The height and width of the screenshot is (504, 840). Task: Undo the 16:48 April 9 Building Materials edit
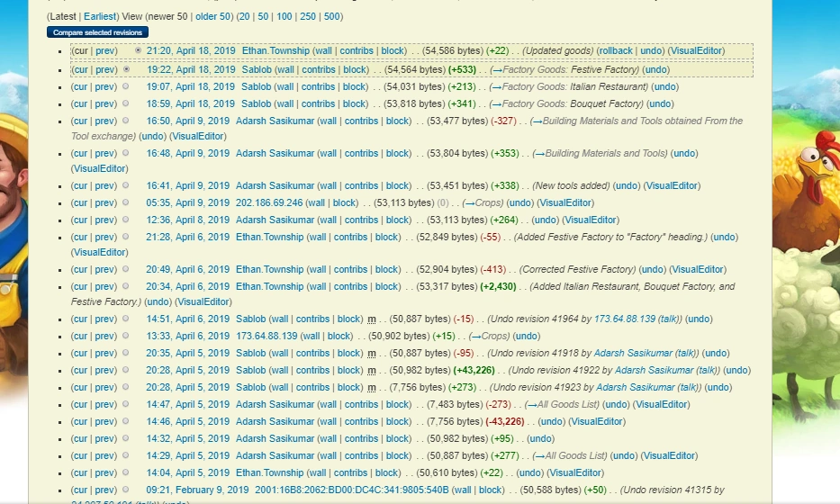(x=684, y=153)
